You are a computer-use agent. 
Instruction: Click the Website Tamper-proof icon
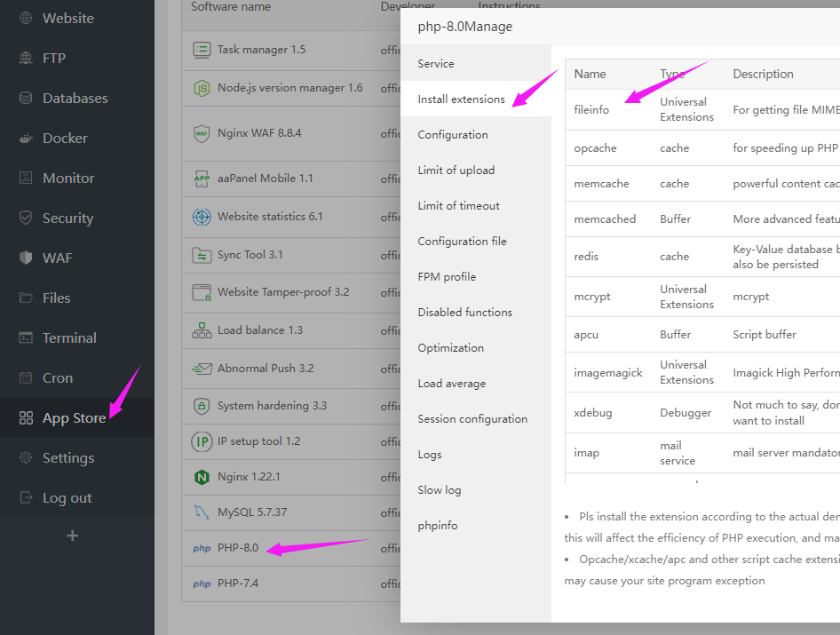coord(202,292)
